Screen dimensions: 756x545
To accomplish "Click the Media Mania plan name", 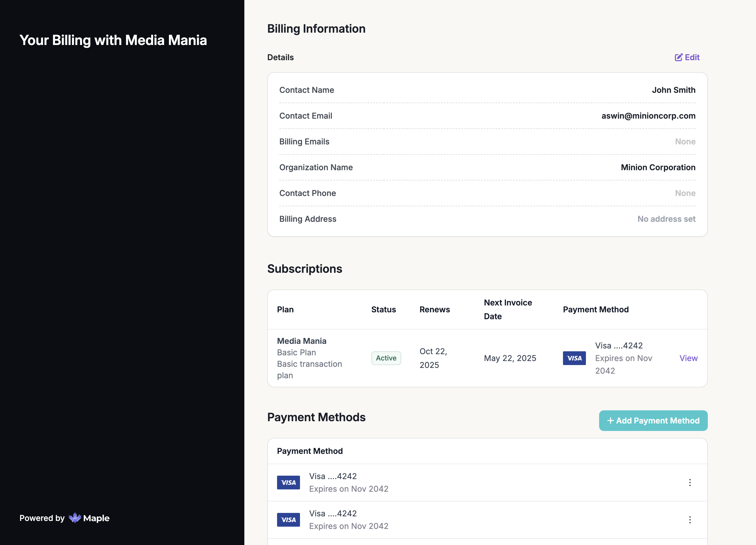I will 301,341.
